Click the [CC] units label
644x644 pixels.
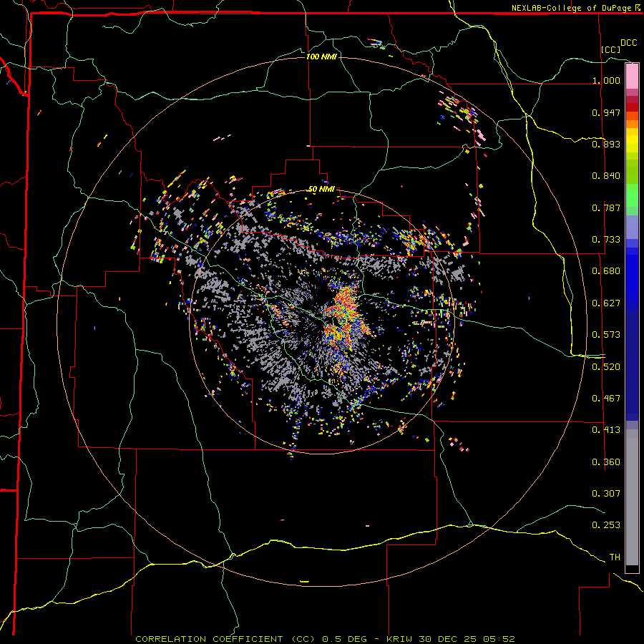pos(610,49)
